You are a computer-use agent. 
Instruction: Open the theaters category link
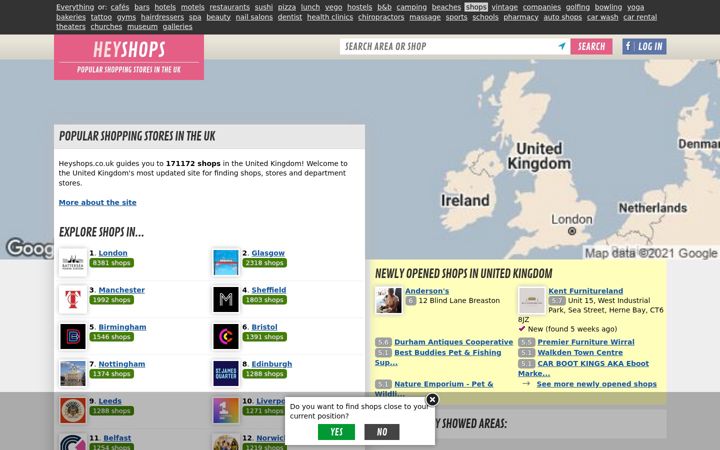coord(71,27)
